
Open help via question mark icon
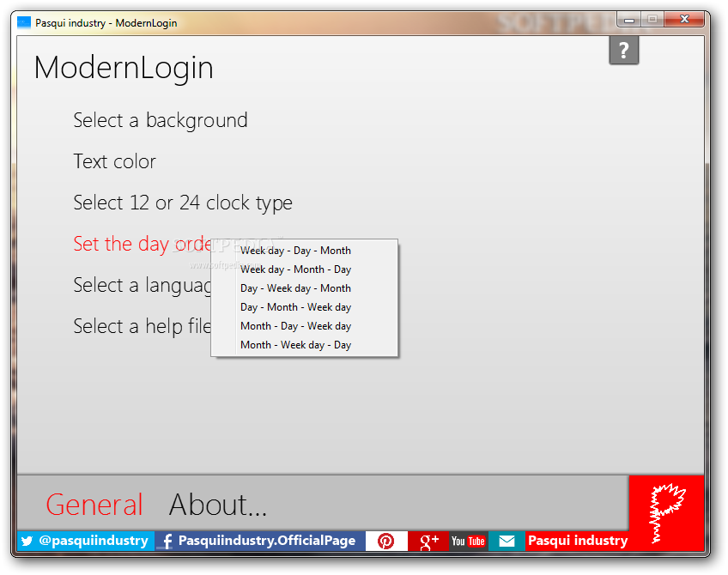click(623, 50)
